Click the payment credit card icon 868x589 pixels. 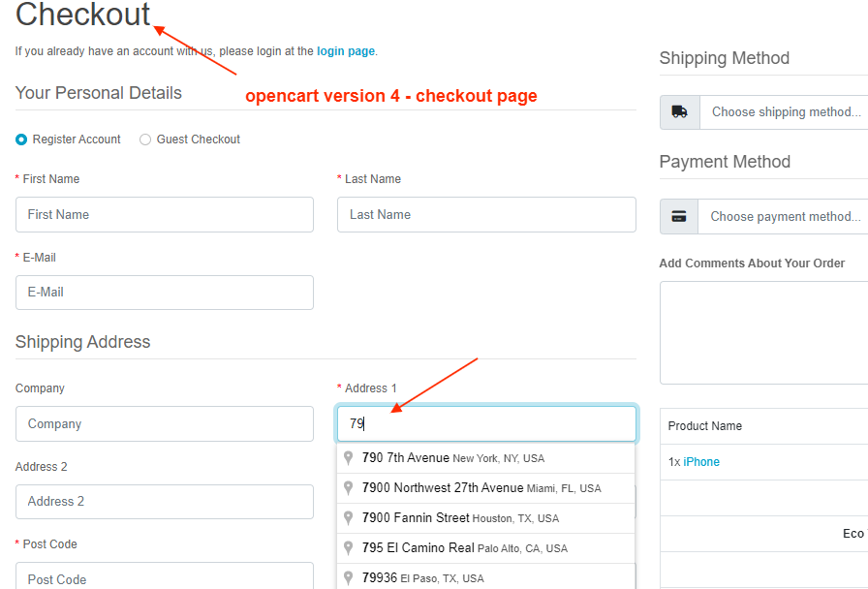click(x=679, y=216)
